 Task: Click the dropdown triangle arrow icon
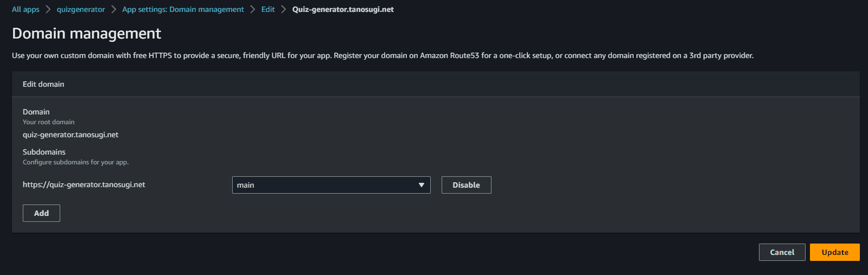point(422,185)
